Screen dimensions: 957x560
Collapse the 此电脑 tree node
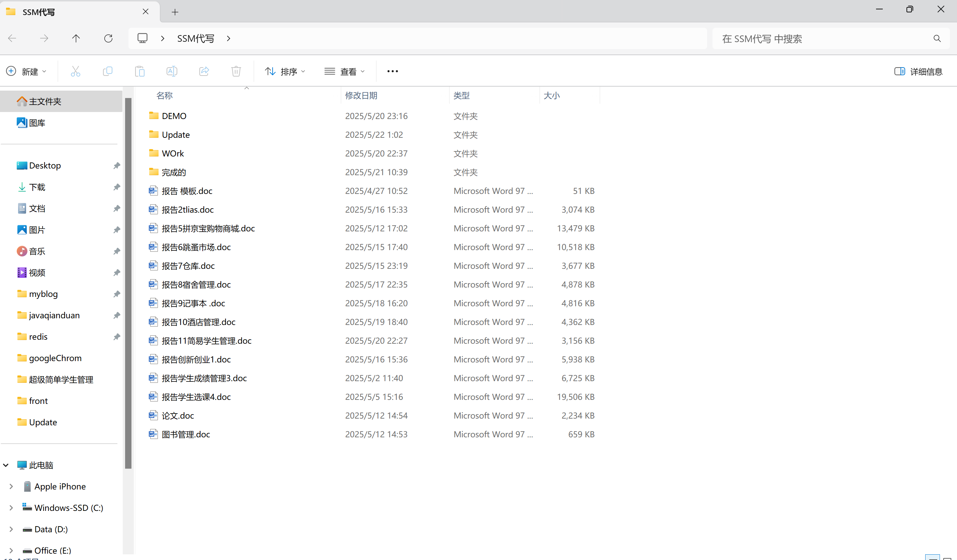[x=6, y=465]
